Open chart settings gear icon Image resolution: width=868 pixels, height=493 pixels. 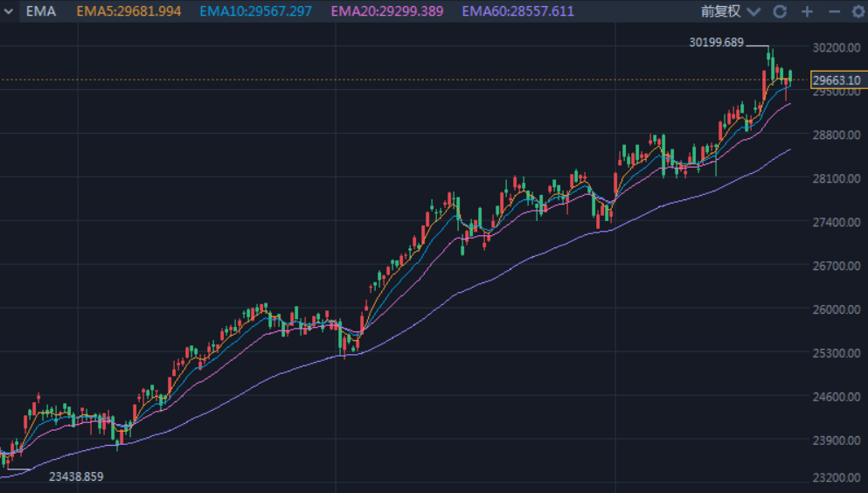coord(858,11)
